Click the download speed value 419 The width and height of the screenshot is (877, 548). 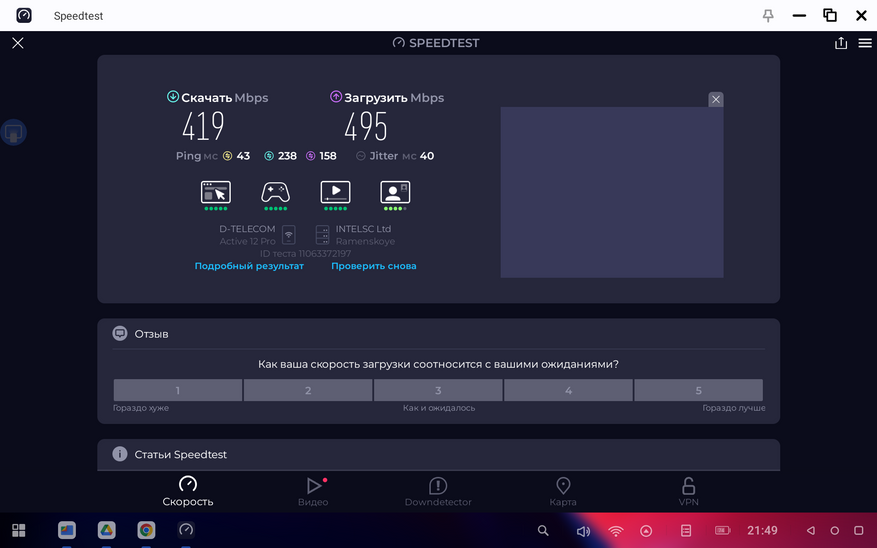[x=203, y=126]
